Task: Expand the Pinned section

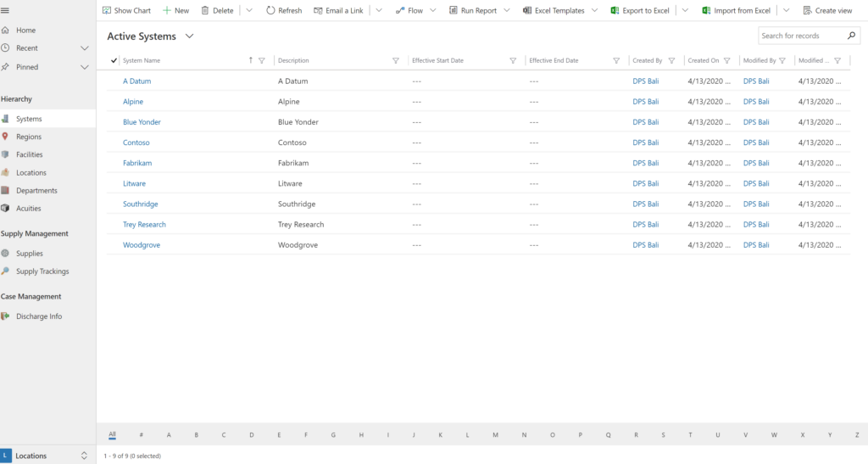Action: [x=84, y=67]
